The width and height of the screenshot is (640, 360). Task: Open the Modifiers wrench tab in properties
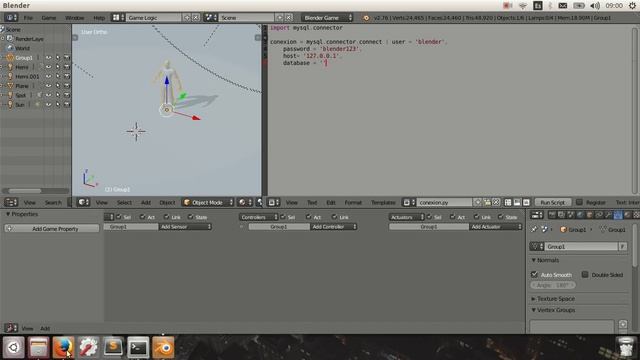(608, 215)
